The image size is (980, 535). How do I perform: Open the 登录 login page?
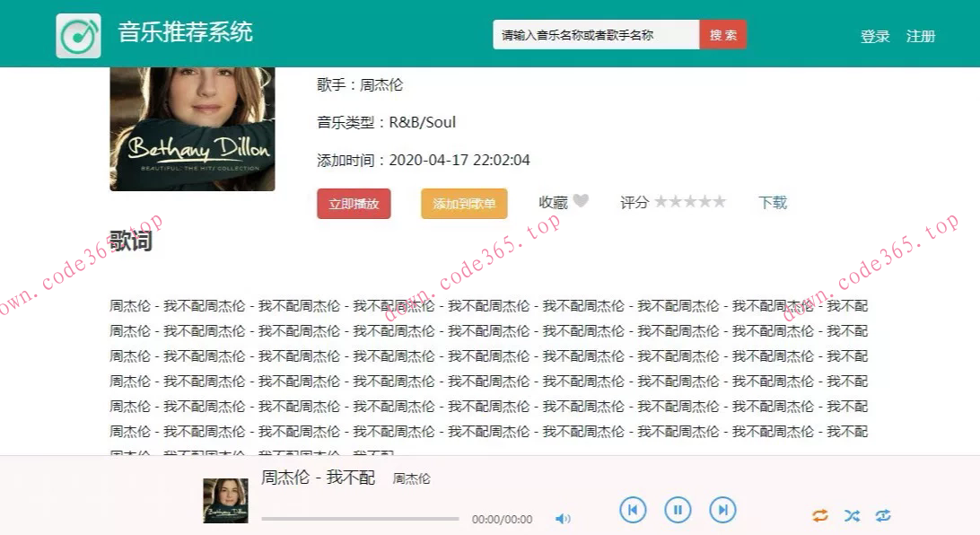pyautogui.click(x=874, y=36)
